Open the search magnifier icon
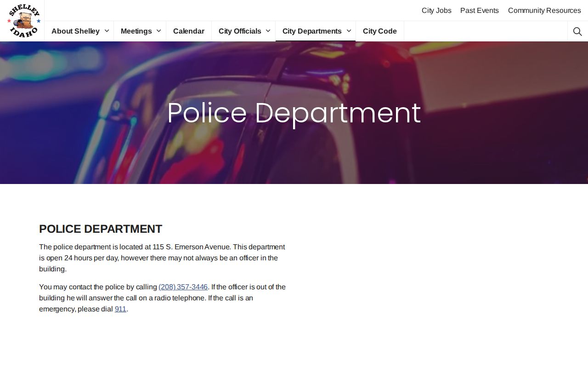The width and height of the screenshot is (588, 368). [x=577, y=31]
